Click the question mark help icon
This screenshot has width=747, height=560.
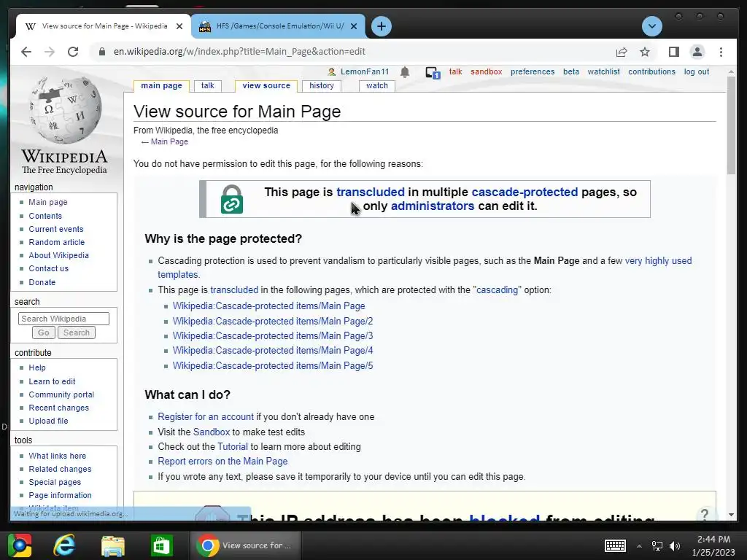click(x=705, y=514)
